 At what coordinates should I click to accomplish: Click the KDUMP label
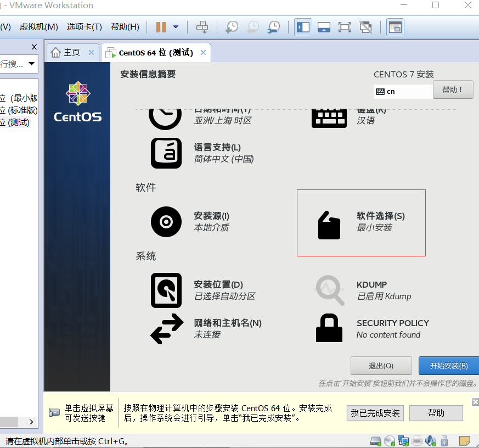371,285
